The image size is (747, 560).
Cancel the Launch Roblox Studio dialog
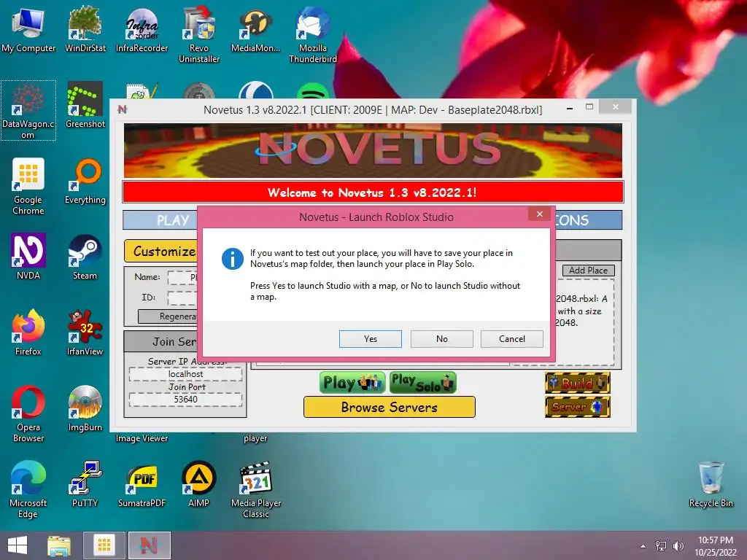coord(511,339)
